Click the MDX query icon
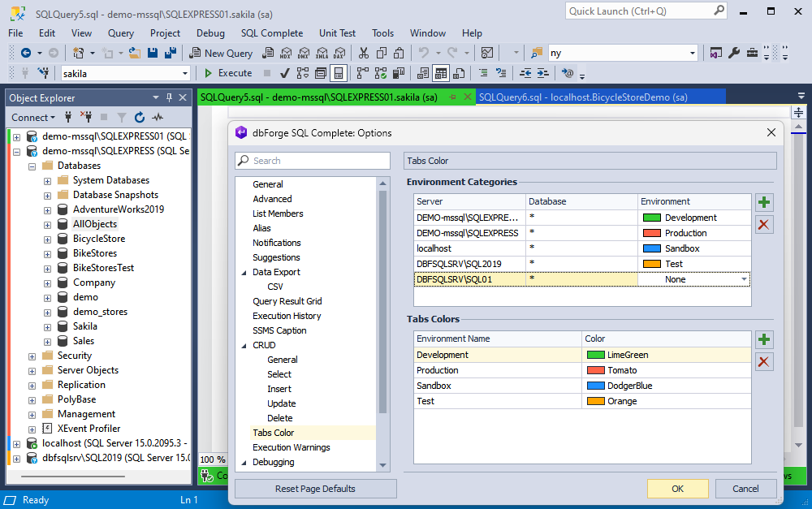This screenshot has width=812, height=509. pyautogui.click(x=285, y=53)
